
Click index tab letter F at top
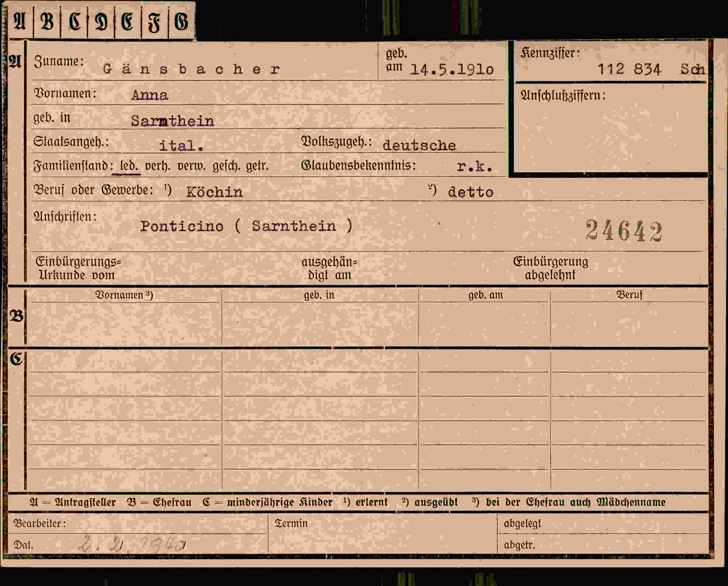(x=154, y=22)
